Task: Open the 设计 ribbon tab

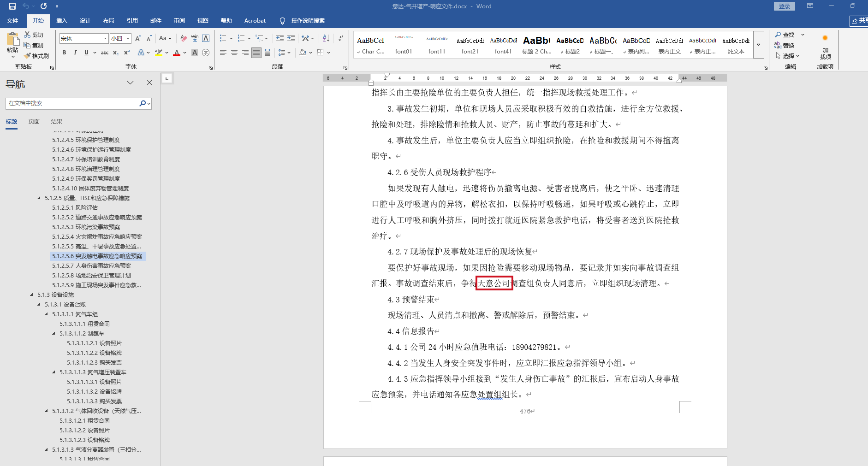Action: click(x=85, y=21)
